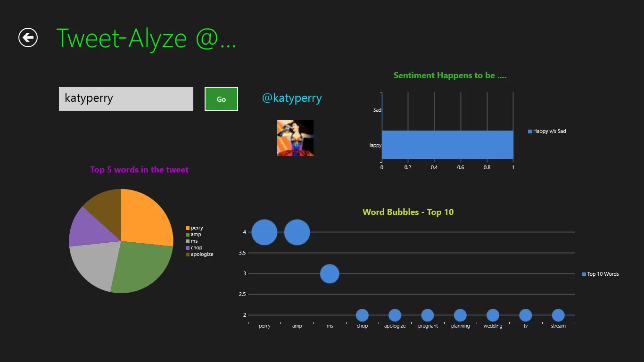Click the chop word bubble
This screenshot has width=644, height=362.
click(362, 315)
